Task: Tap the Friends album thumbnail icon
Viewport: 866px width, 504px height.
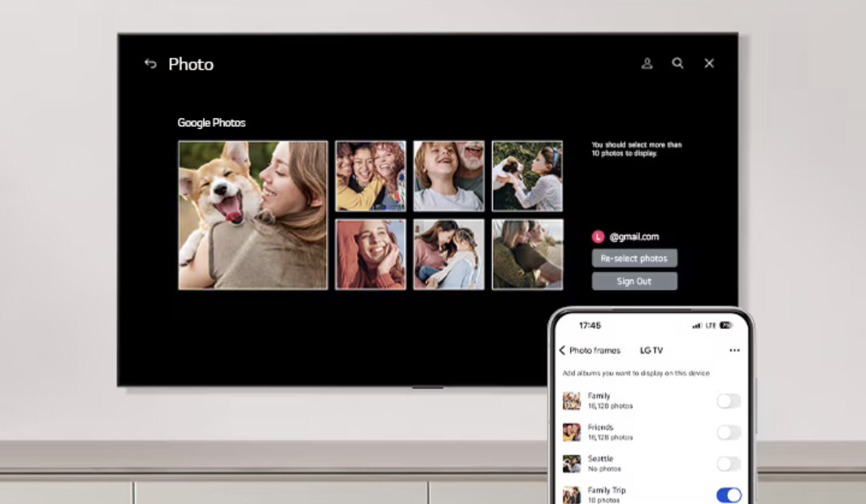Action: [572, 432]
